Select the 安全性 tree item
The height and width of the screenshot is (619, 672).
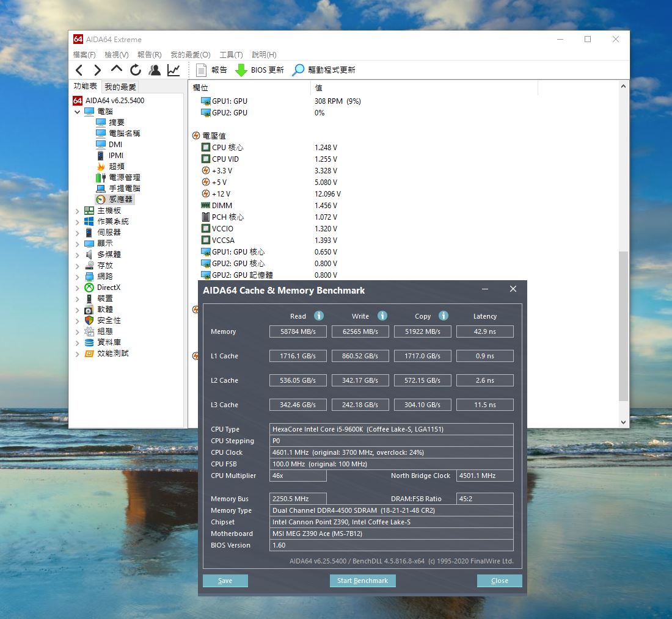pos(103,320)
